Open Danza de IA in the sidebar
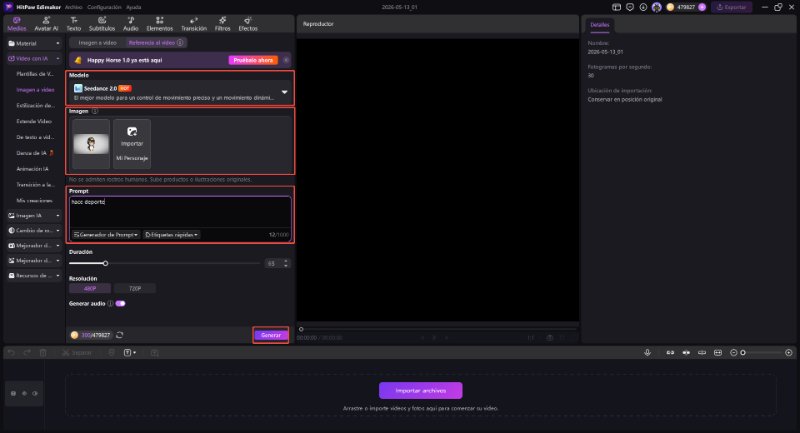Image resolution: width=800 pixels, height=433 pixels. (34, 153)
